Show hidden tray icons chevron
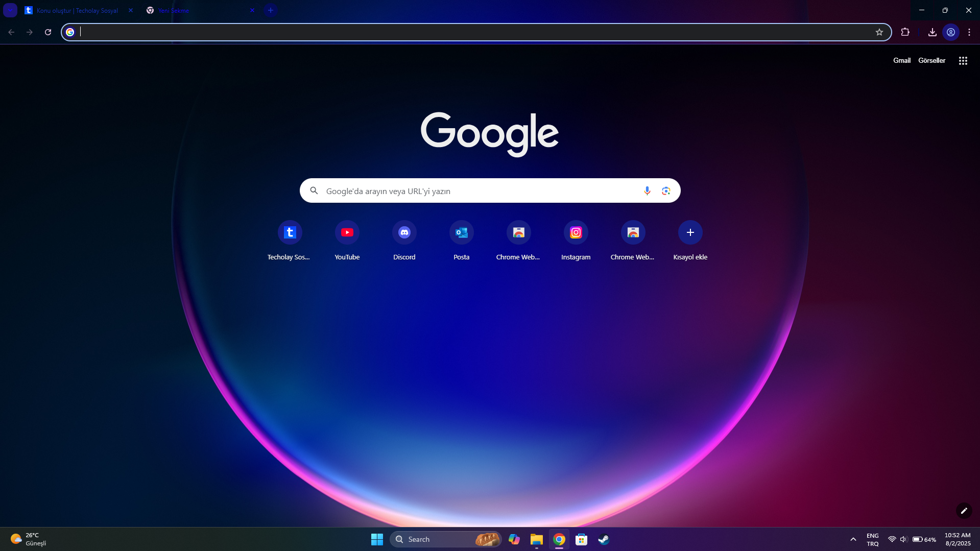980x551 pixels. tap(853, 539)
